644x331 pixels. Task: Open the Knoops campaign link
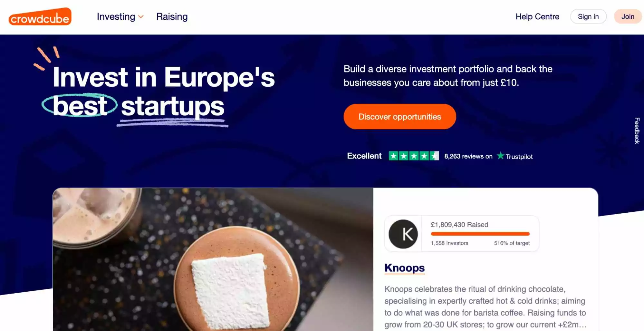[405, 268]
